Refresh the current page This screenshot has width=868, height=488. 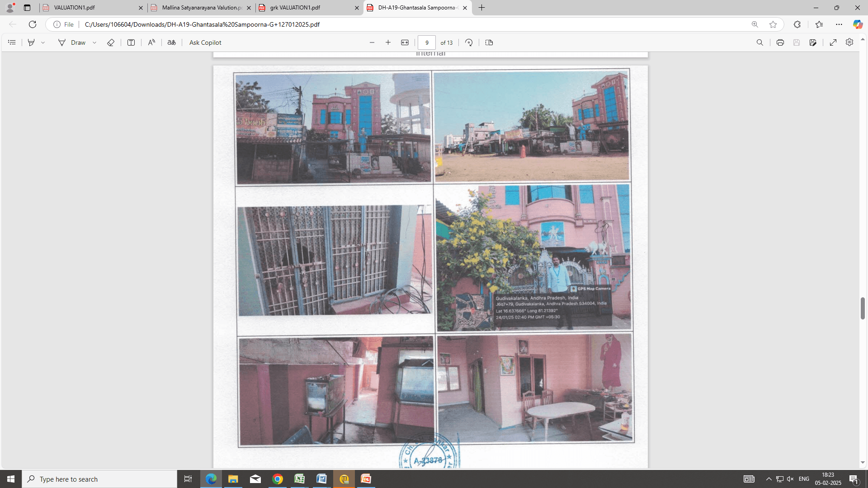coord(33,24)
